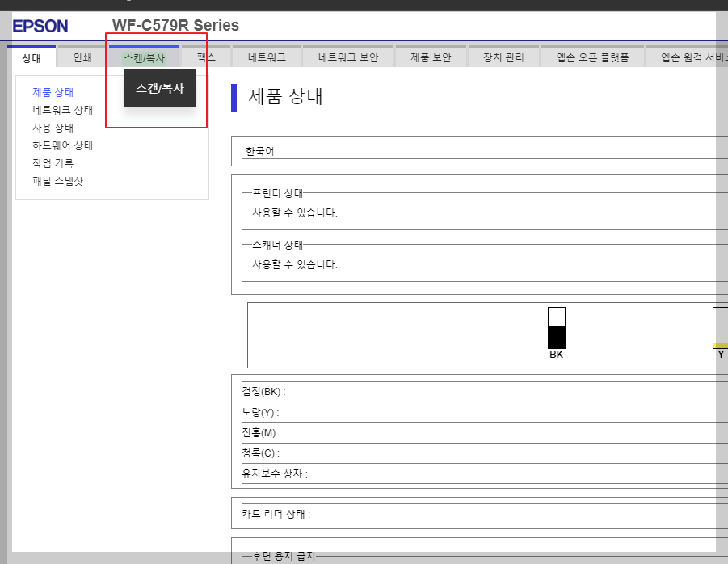This screenshot has height=564, width=728.
Task: Open 네트워크 상태 in the sidebar
Action: click(x=63, y=110)
